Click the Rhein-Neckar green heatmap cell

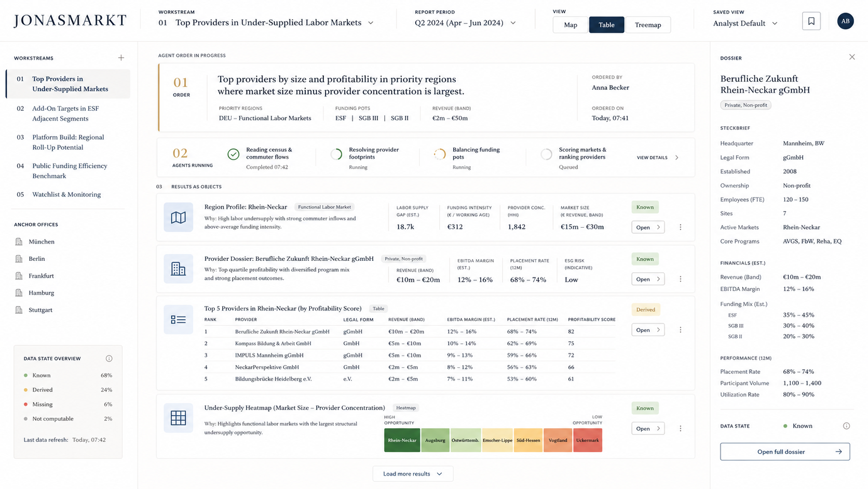click(x=402, y=440)
